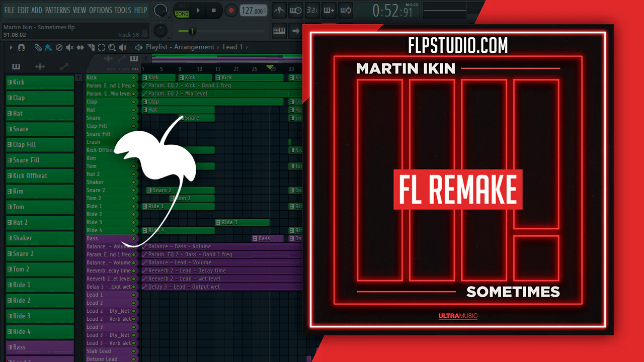Viewport: 644px width, 362px height.
Task: Select the Kick pattern in the picker
Action: click(40, 82)
